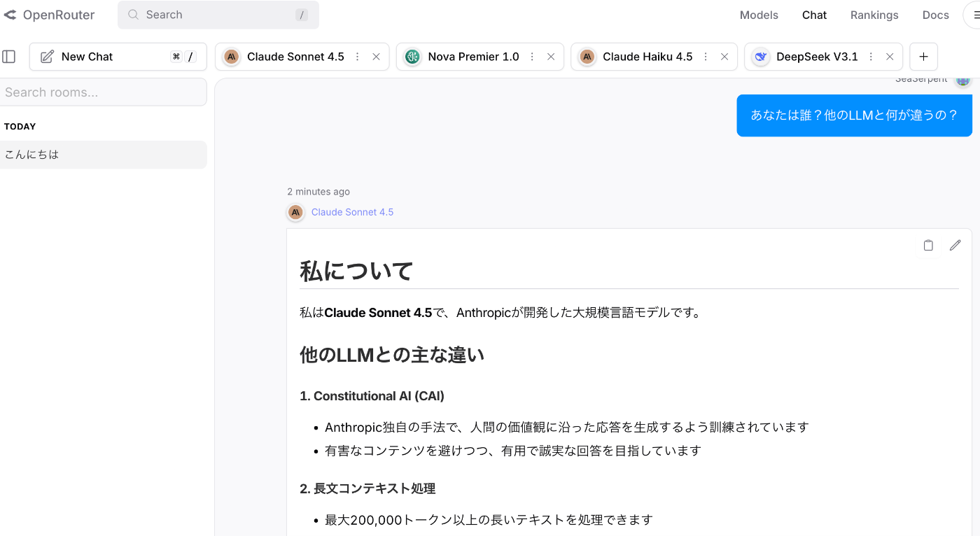
Task: Click the Nova Premier 1.0 tab avatar
Action: (412, 57)
